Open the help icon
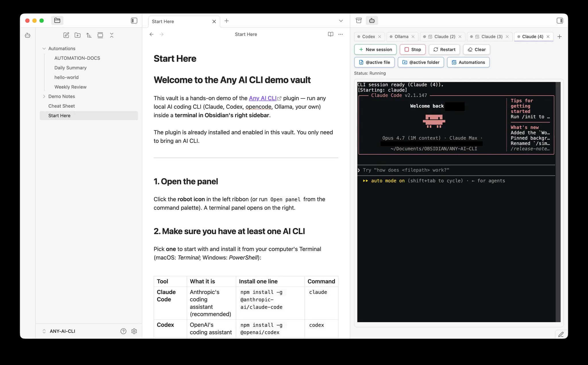Screen dimensions: 588x365 [x=123, y=331]
